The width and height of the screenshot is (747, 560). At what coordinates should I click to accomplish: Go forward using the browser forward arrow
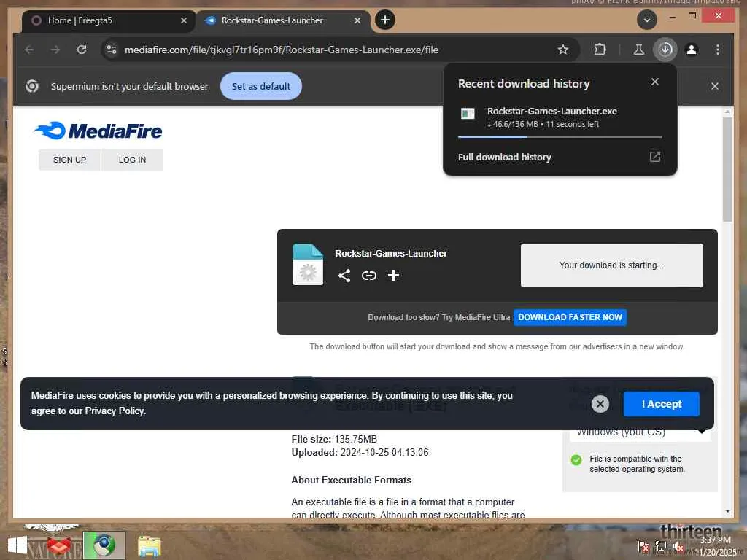(x=55, y=50)
